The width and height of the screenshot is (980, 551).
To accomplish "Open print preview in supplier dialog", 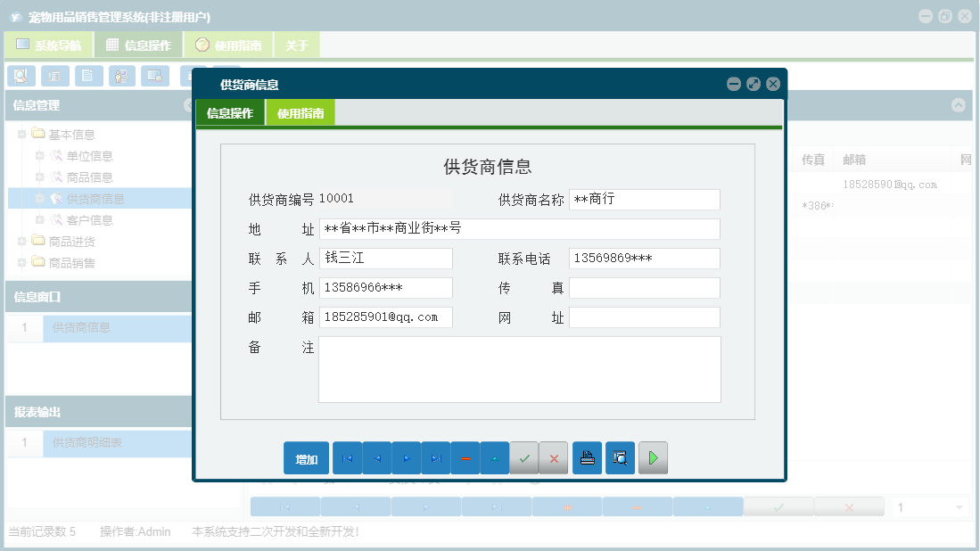I will 620,458.
